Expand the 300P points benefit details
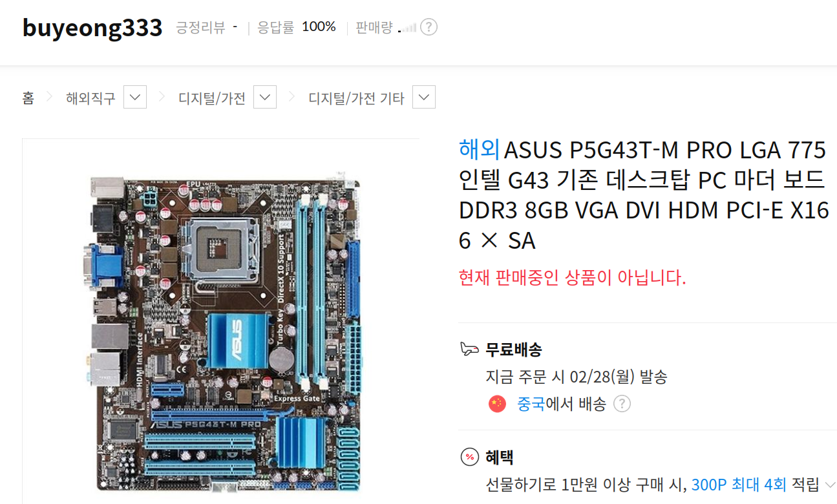This screenshot has height=504, width=837. tap(830, 484)
